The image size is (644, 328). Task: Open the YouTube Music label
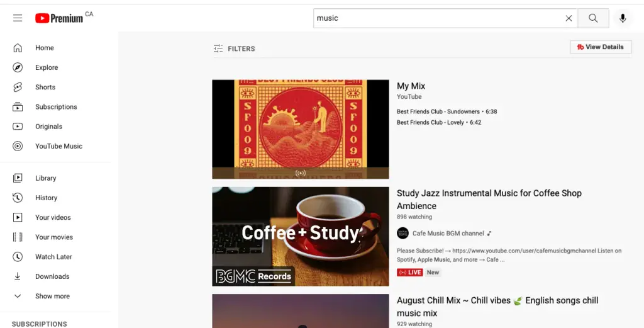(x=58, y=146)
